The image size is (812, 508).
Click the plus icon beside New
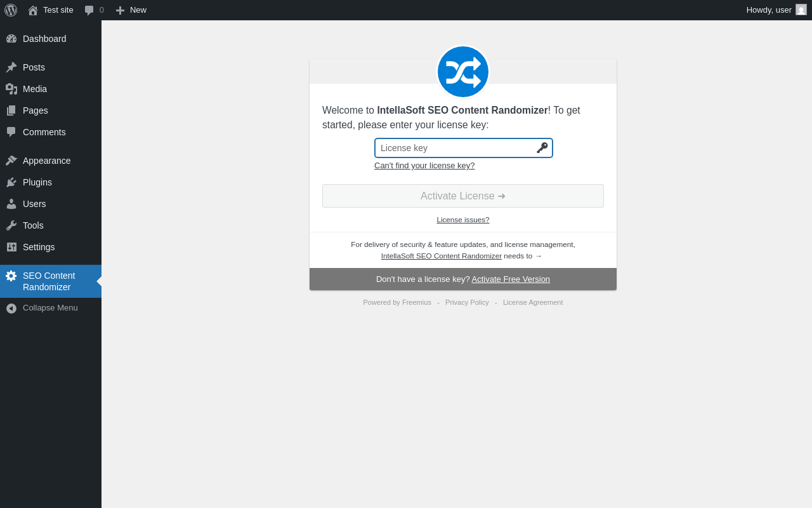pos(120,10)
